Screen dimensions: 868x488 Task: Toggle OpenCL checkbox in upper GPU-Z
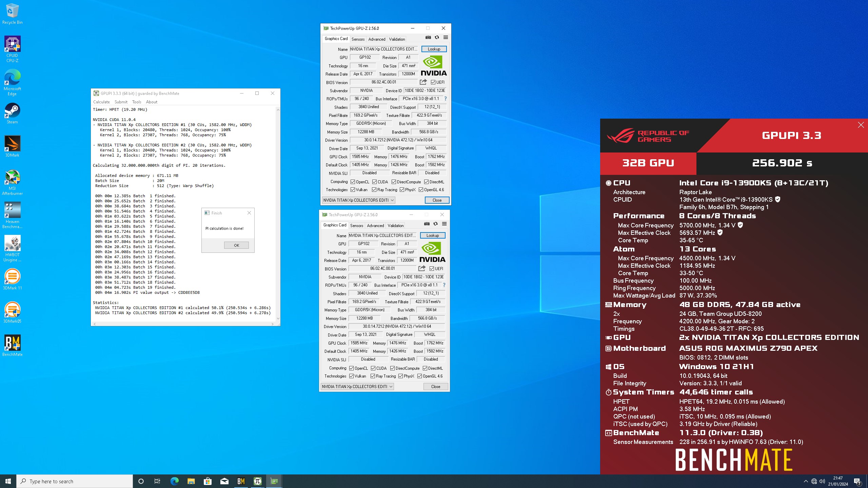coord(353,182)
